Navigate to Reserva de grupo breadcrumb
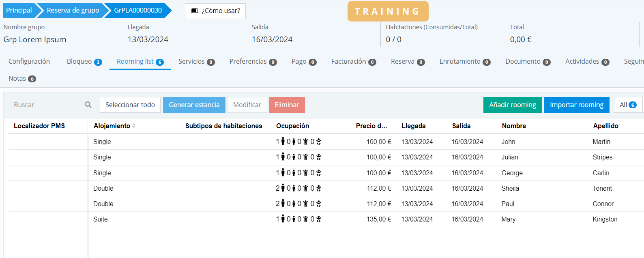 pos(73,11)
